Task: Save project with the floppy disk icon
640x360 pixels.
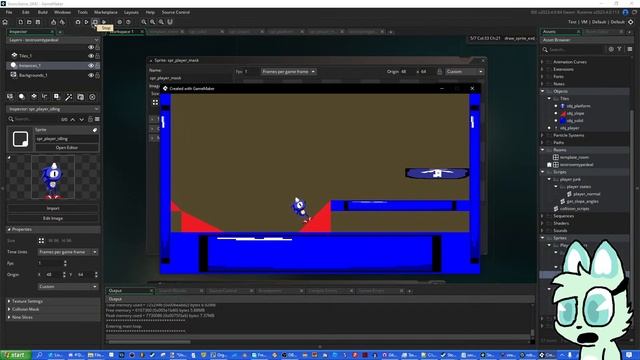Action: pyautogui.click(x=38, y=22)
